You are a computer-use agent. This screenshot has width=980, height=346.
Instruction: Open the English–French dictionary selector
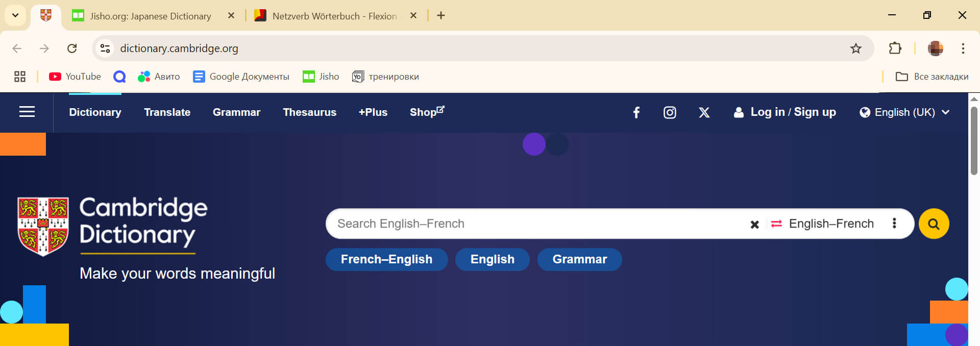click(x=831, y=224)
